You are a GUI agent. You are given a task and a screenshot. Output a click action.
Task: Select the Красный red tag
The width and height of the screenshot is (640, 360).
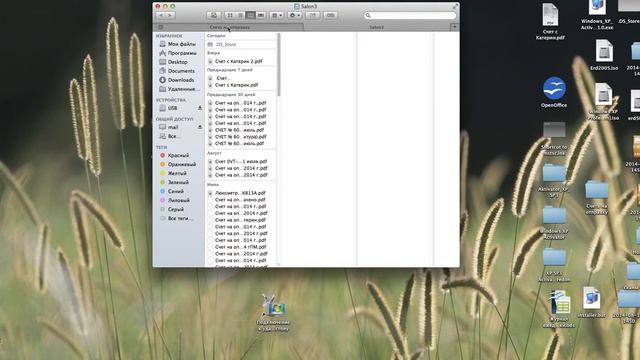click(x=178, y=155)
